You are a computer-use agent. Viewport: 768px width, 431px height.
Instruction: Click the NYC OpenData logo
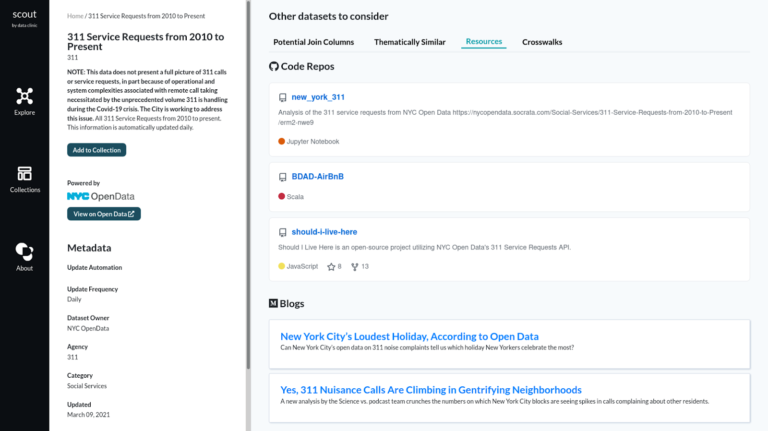point(101,196)
